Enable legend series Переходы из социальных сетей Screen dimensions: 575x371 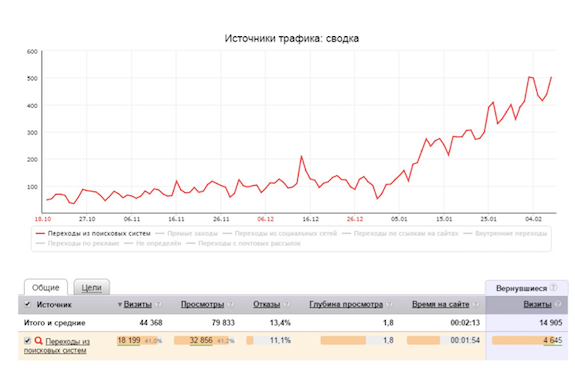(x=280, y=234)
